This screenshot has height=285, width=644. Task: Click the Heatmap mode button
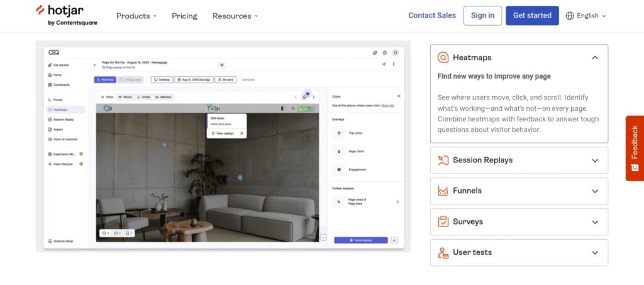point(105,80)
